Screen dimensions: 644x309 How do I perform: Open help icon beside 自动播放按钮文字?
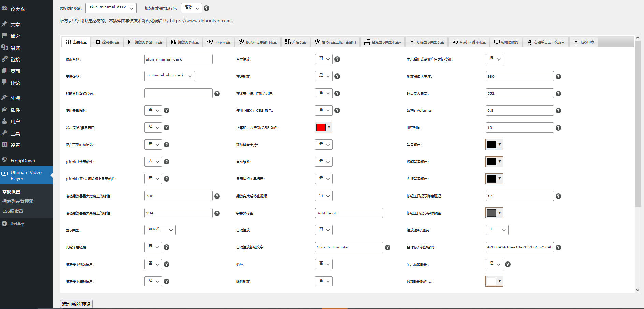tap(388, 247)
